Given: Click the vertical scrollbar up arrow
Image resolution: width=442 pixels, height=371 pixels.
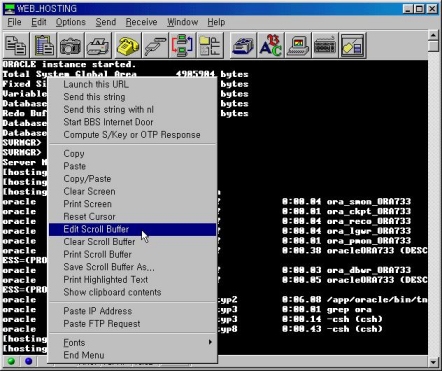Looking at the screenshot, I should [x=433, y=35].
